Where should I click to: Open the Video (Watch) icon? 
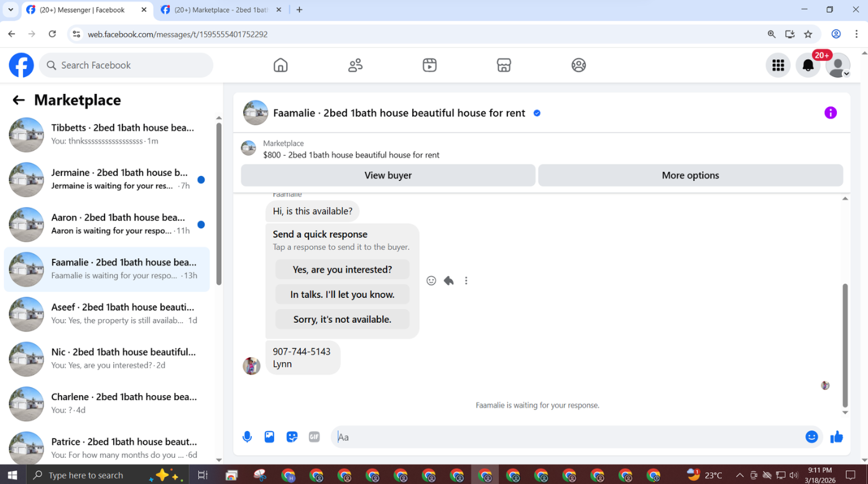pos(430,65)
